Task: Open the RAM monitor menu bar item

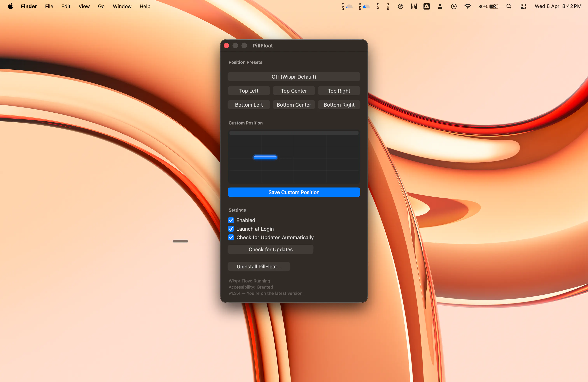Action: point(378,6)
